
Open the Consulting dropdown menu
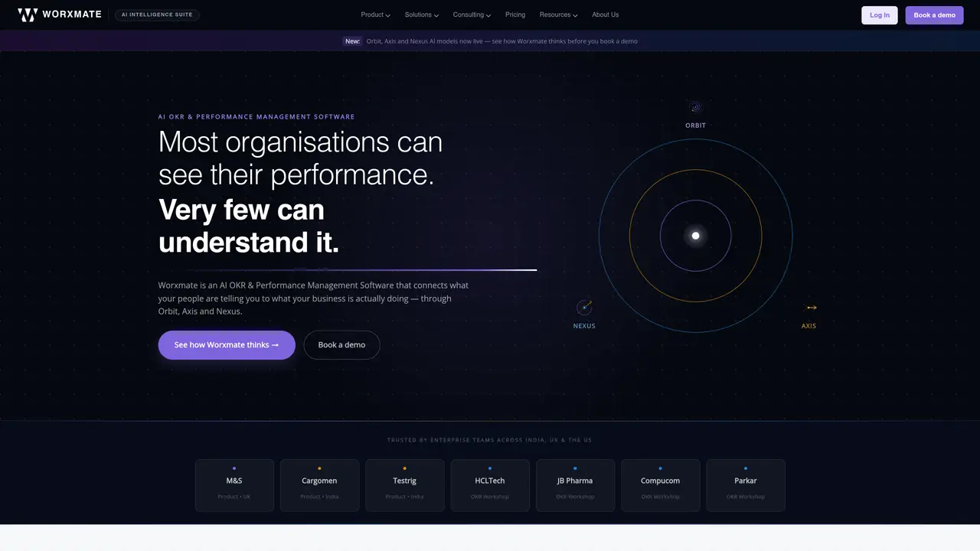[x=472, y=15]
